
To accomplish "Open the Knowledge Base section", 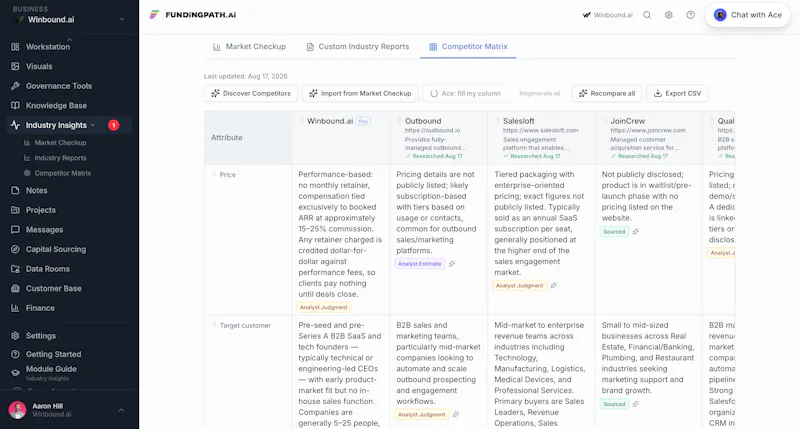I will click(x=56, y=106).
